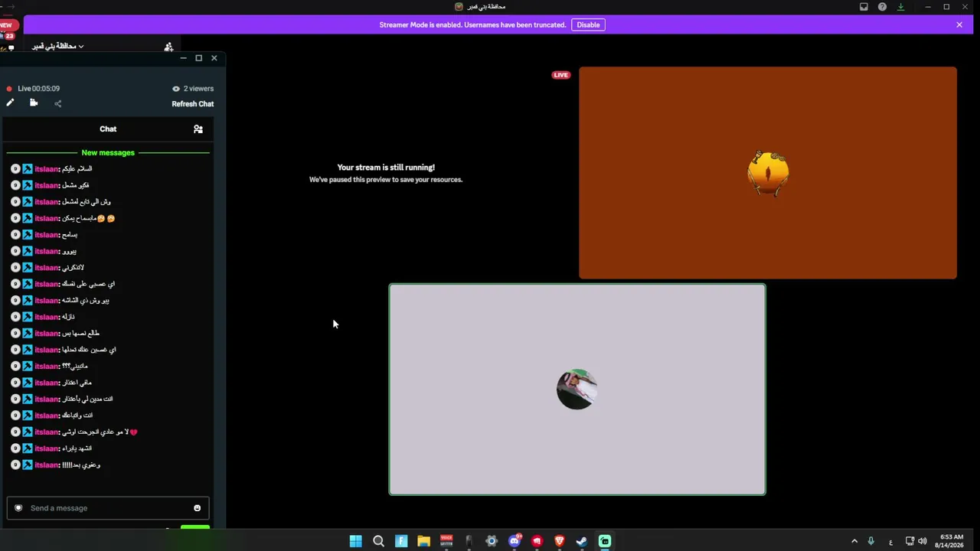Click the red live indicator dot
Image resolution: width=980 pixels, height=551 pixels.
(x=9, y=89)
